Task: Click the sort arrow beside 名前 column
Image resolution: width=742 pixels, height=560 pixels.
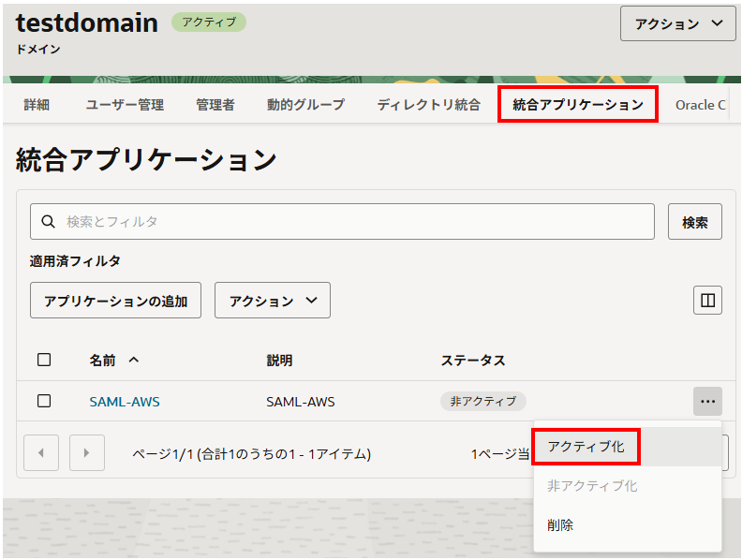Action: 133,360
